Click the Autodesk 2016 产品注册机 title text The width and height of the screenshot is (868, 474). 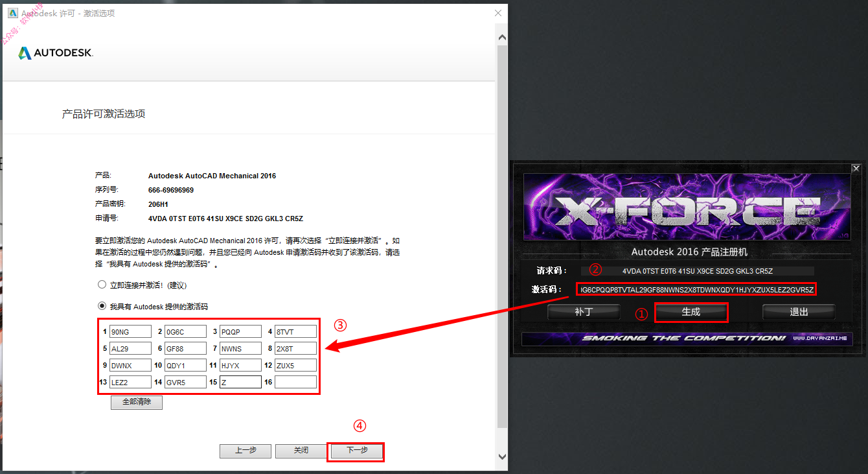pos(690,252)
